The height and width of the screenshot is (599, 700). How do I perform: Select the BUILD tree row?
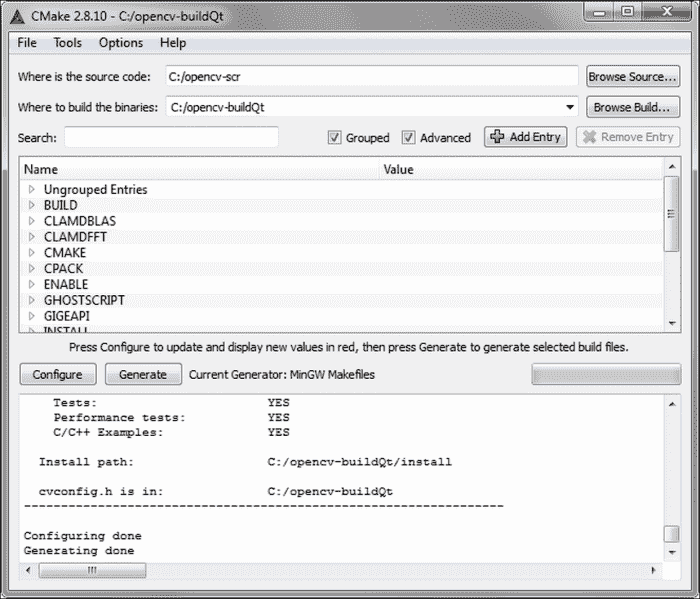[x=342, y=205]
